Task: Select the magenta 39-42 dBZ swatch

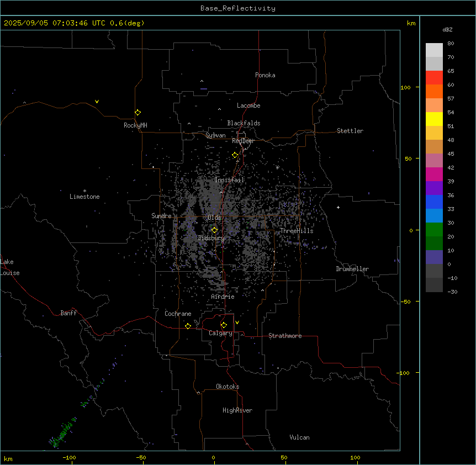Action: coord(434,174)
